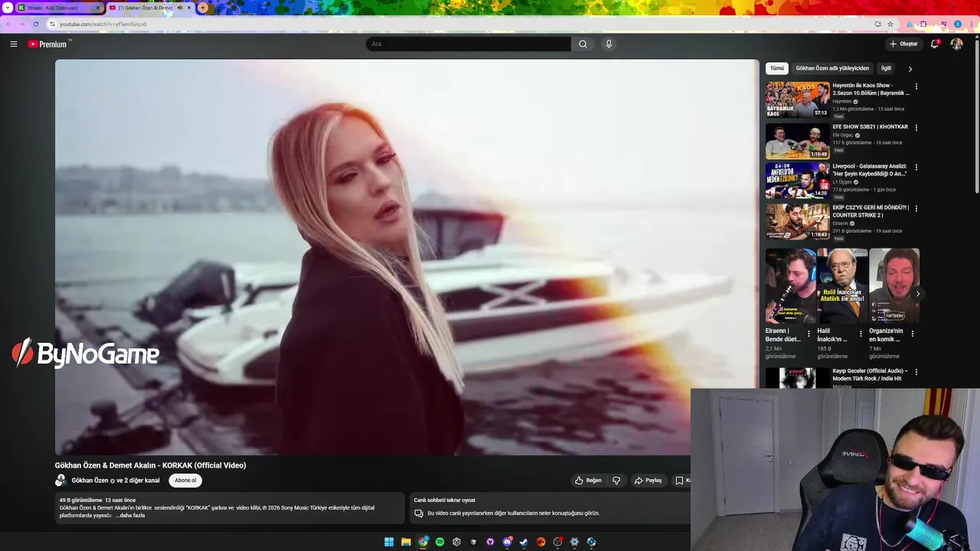980x551 pixels.
Task: Open the Chrome extensions puzzle icon
Action: [923, 24]
